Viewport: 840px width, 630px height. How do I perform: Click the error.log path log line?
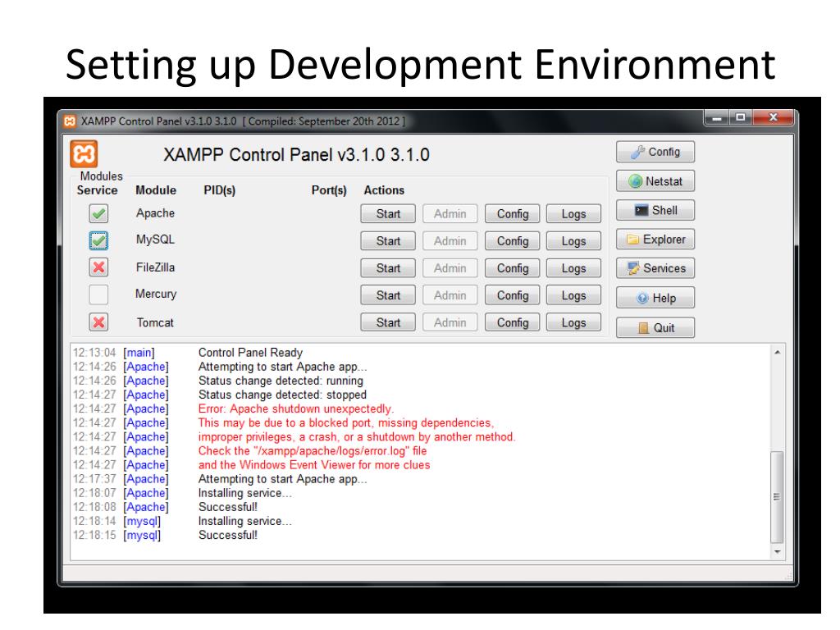[313, 451]
